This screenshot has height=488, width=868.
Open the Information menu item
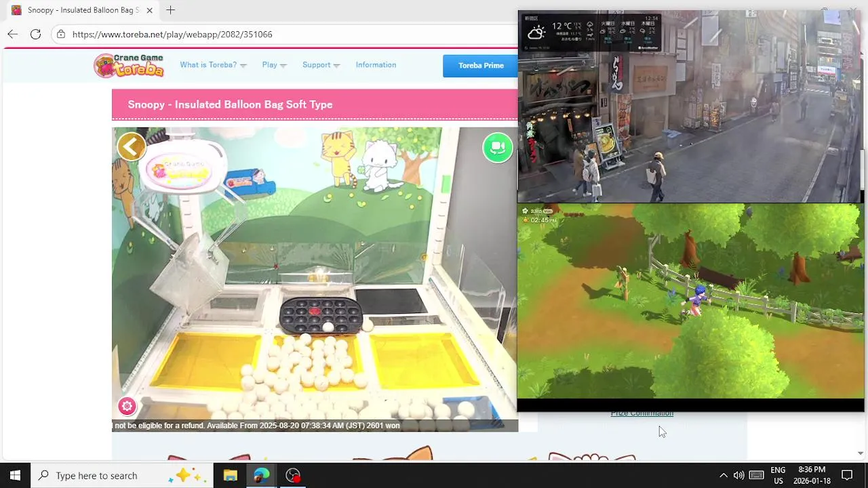[x=376, y=65]
